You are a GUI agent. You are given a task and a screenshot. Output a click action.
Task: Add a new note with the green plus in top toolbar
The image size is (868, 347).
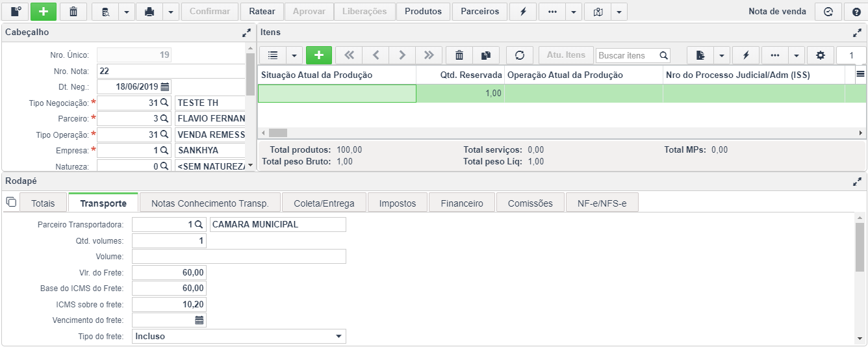pos(44,12)
